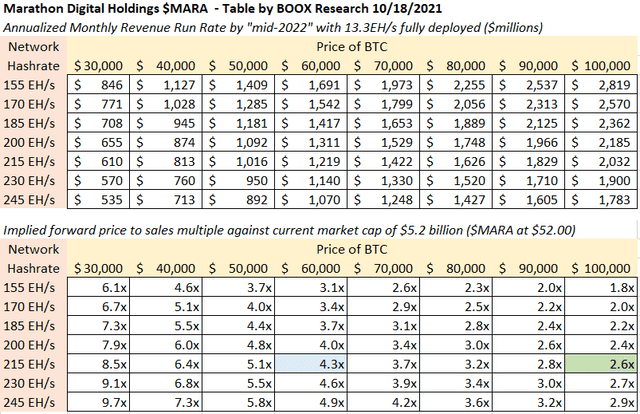This screenshot has height=414, width=640.
Task: Select the revenue cell showing $ 950
Action: click(238, 180)
